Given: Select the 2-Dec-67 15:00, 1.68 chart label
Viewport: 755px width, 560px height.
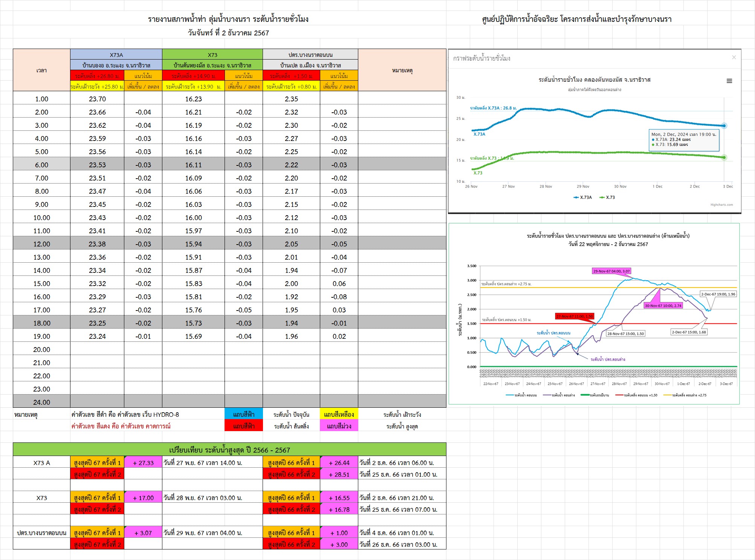Looking at the screenshot, I should click(689, 332).
